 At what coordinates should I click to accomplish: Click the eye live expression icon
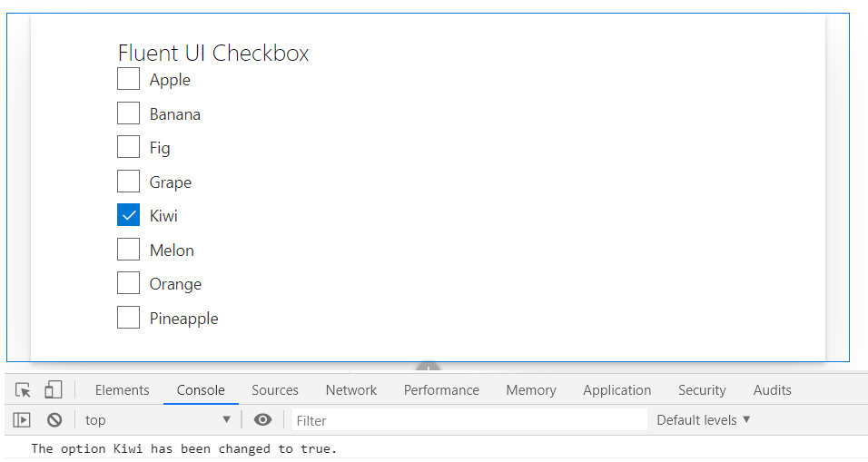coord(262,420)
